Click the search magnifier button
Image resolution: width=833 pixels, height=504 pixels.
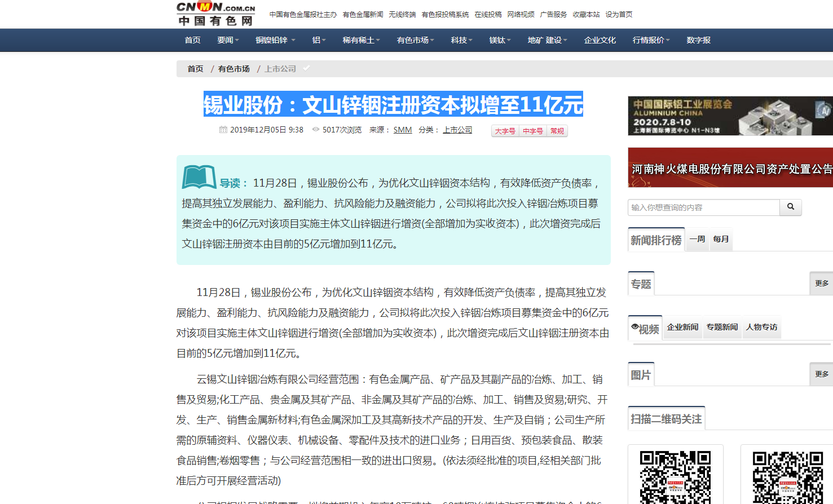click(x=790, y=207)
